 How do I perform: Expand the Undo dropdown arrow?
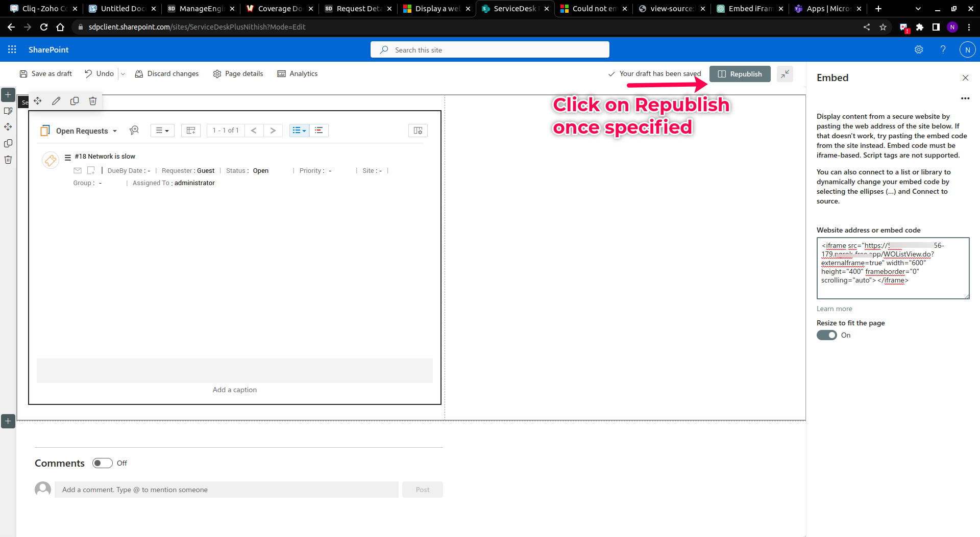click(122, 74)
